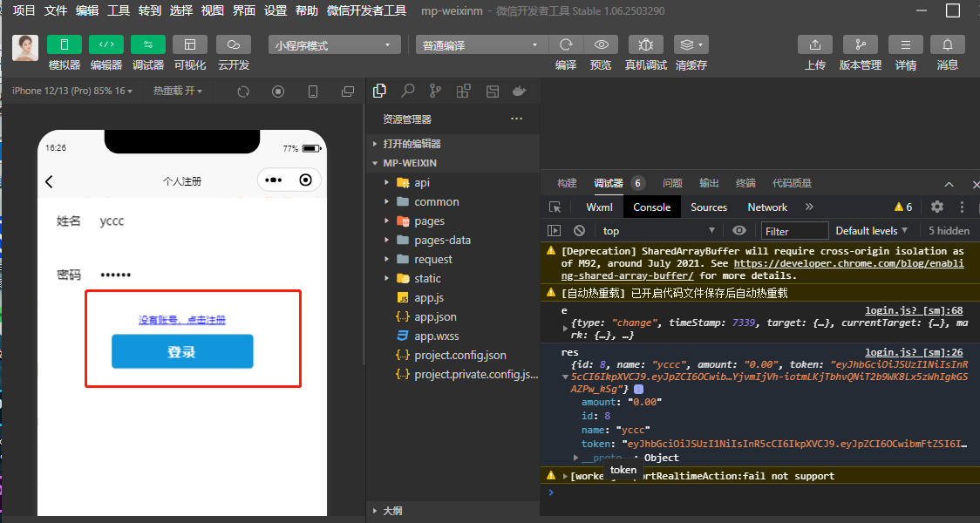
Task: Toggle the 编辑器 editor panel button
Action: (106, 45)
